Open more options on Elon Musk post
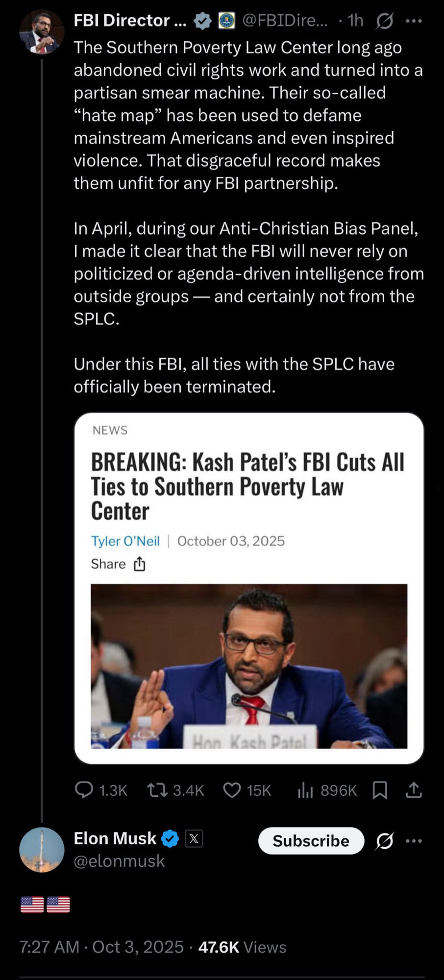 [414, 841]
